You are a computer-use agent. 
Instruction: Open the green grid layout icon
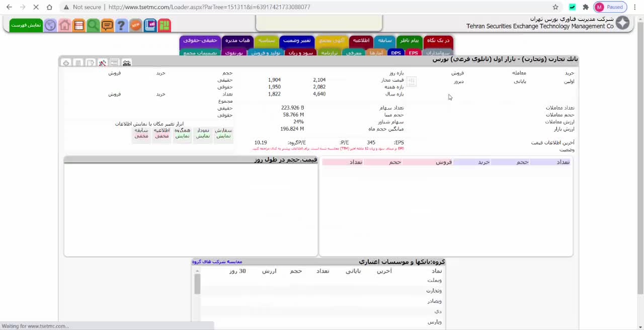pos(165,25)
